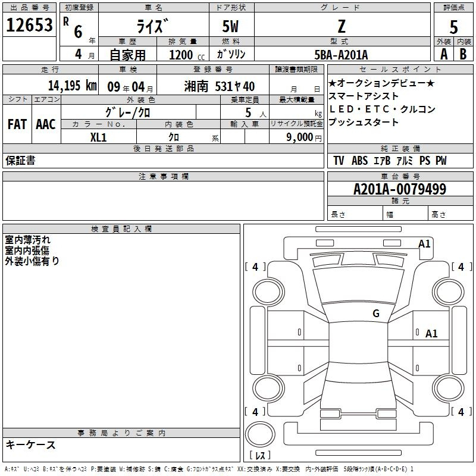Select the lower-left tire rating [4]
476x476 pixels.
(255, 412)
